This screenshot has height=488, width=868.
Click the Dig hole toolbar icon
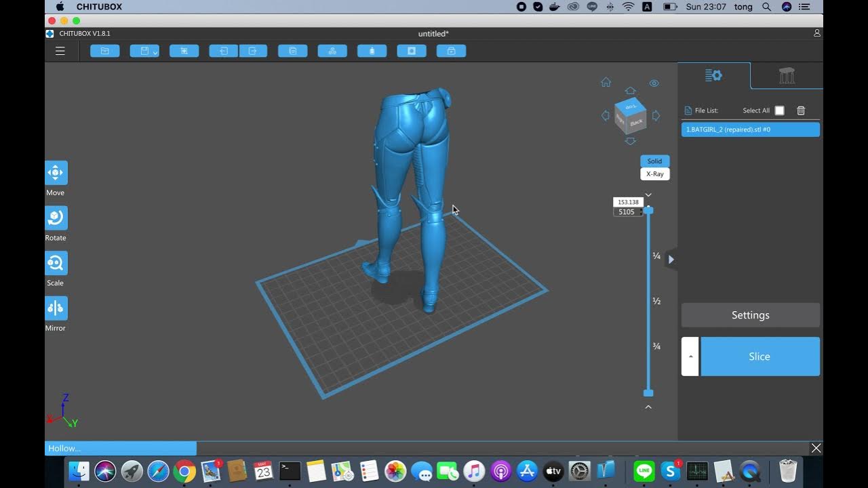point(412,51)
